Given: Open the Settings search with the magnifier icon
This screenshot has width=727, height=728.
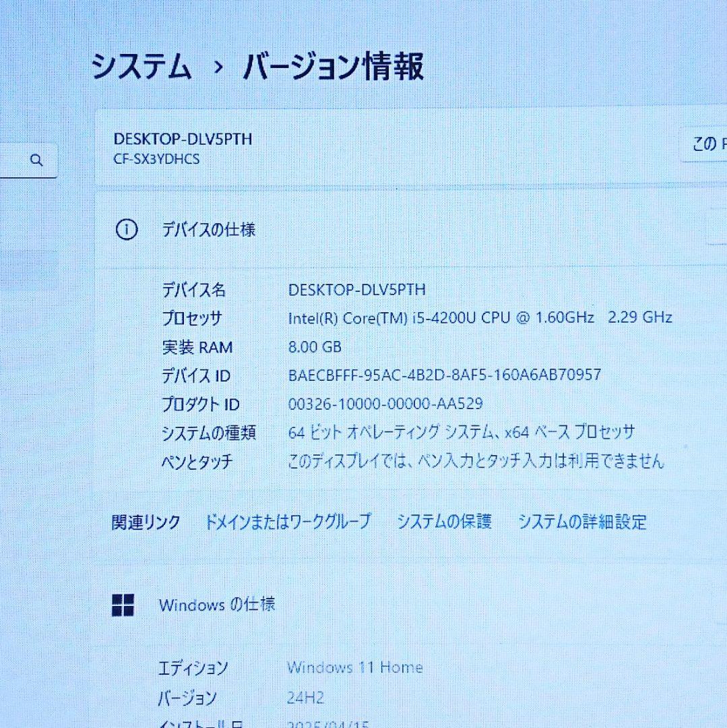Looking at the screenshot, I should coord(37,160).
